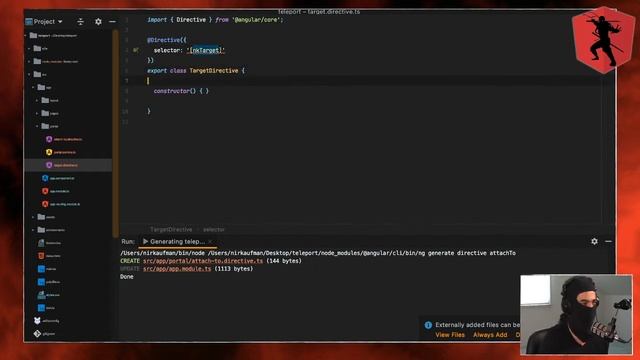Click the 'teleport – target.directive.ts' window title
The height and width of the screenshot is (360, 640).
click(x=319, y=12)
